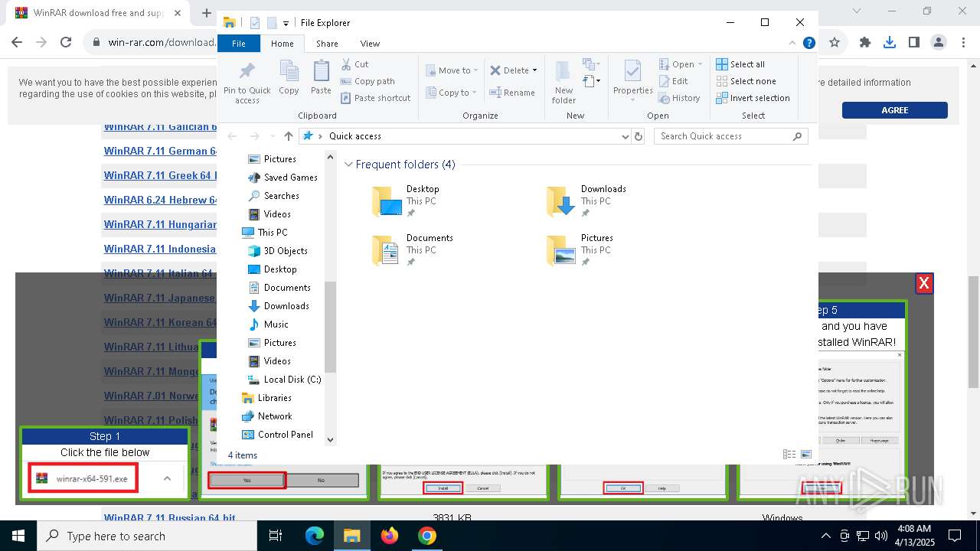
Task: Click the Rename ribbon button
Action: 512,93
